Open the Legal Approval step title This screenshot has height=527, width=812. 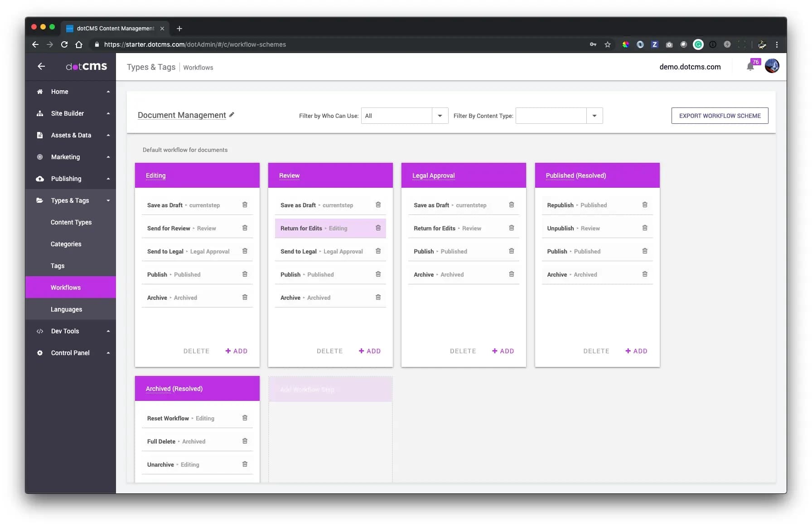coord(433,176)
